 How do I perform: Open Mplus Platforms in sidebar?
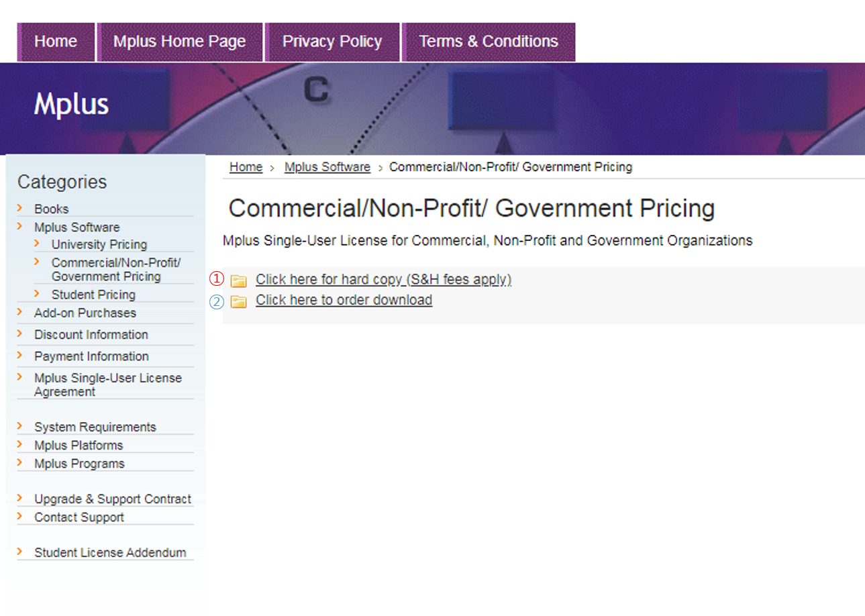tap(79, 445)
